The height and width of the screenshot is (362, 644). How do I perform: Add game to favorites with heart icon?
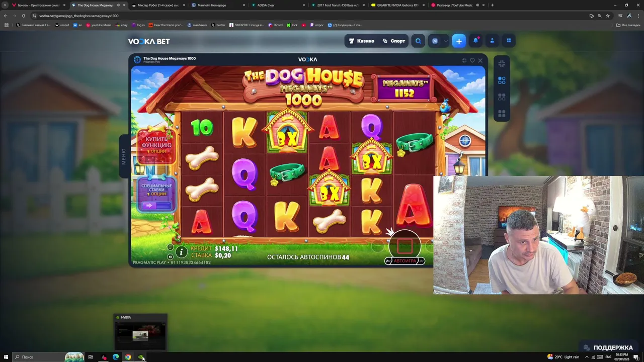click(472, 60)
